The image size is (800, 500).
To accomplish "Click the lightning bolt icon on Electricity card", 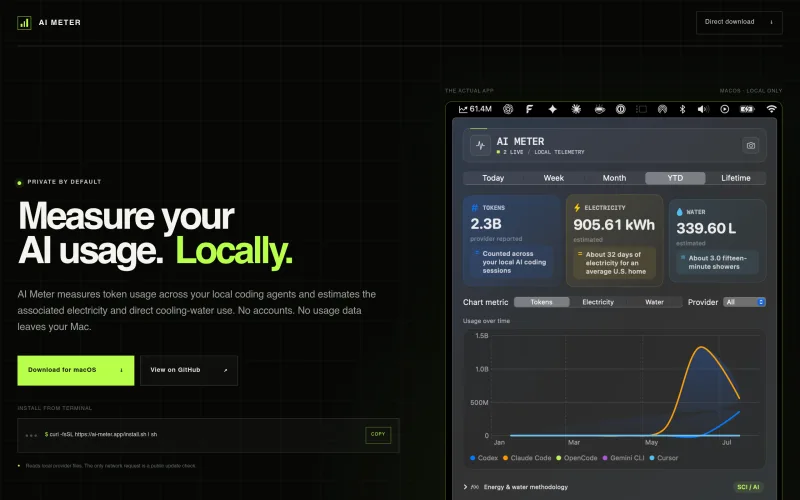I will pos(577,208).
